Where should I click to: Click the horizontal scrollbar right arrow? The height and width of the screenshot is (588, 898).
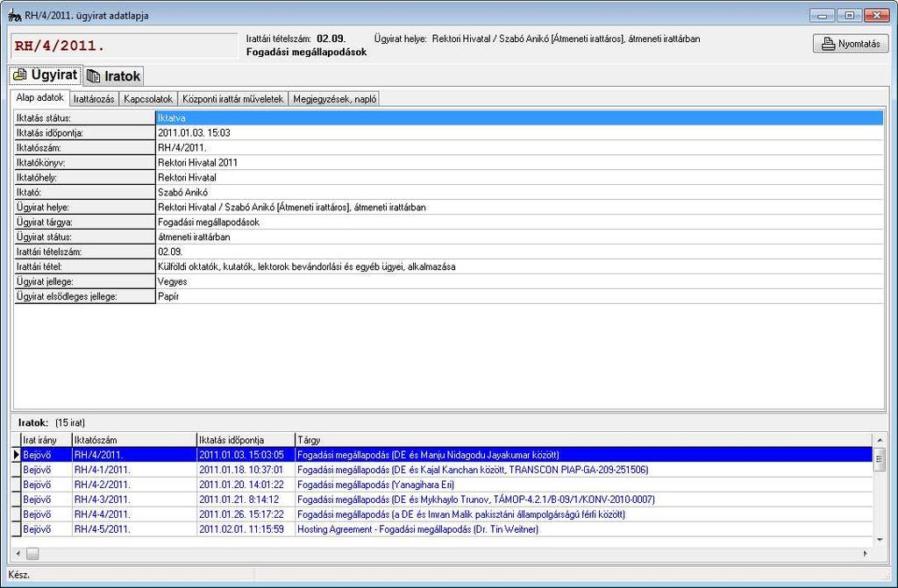(865, 554)
